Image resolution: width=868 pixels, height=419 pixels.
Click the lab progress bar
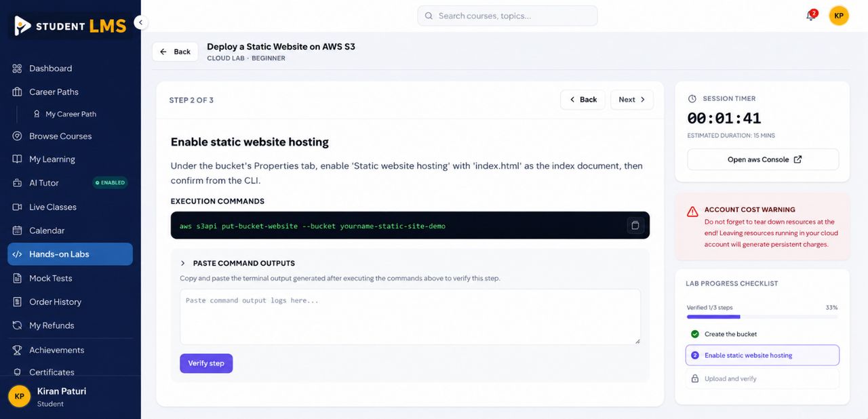click(762, 317)
